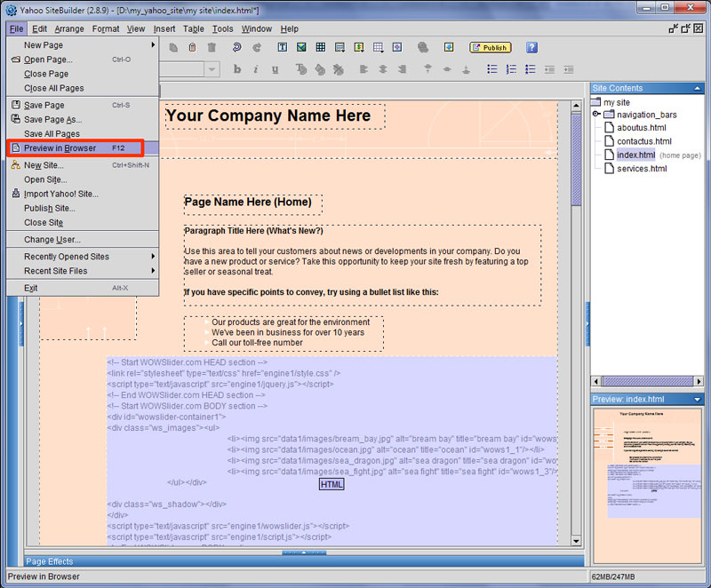Image resolution: width=711 pixels, height=588 pixels.
Task: Select the Insert Image tool icon
Action: (x=301, y=48)
